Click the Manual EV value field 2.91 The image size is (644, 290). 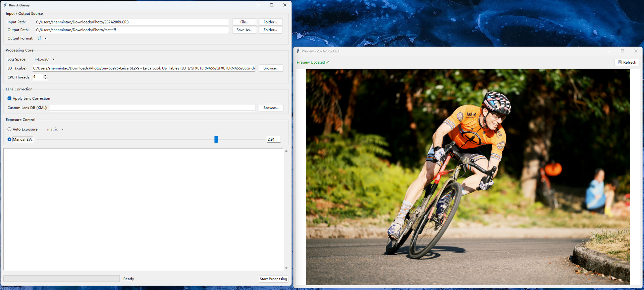point(273,139)
